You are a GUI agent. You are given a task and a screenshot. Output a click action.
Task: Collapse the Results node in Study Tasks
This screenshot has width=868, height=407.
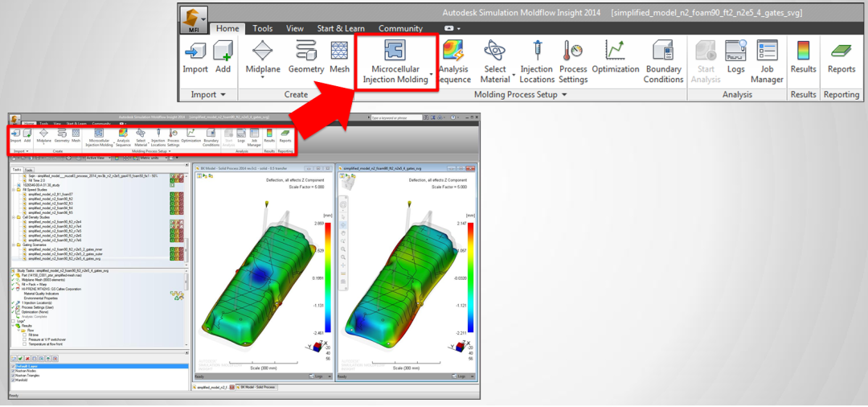(14, 326)
